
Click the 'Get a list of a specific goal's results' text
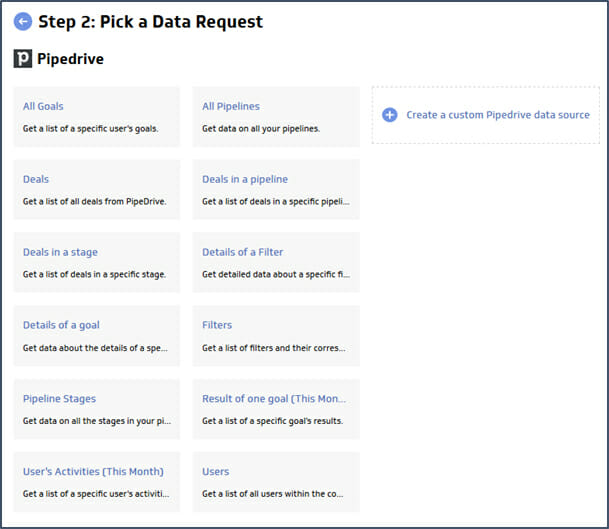(272, 421)
